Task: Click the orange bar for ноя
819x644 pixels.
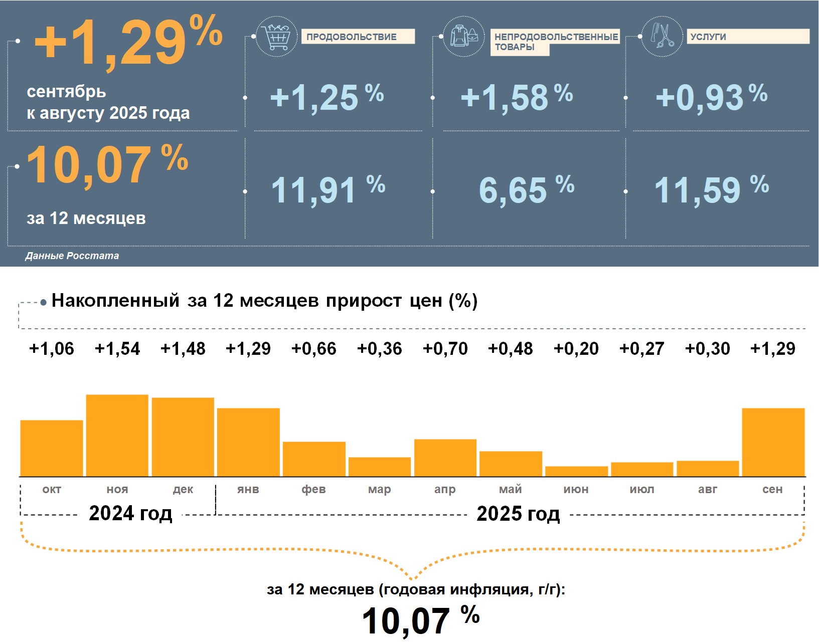Action: (117, 435)
